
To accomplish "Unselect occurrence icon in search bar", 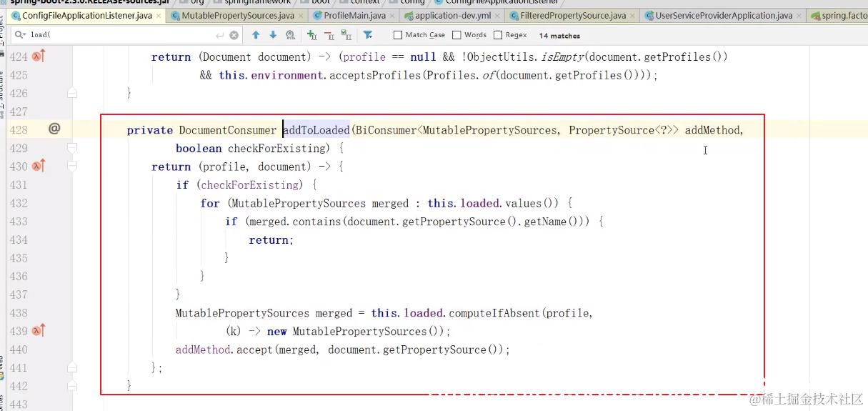I will 329,35.
